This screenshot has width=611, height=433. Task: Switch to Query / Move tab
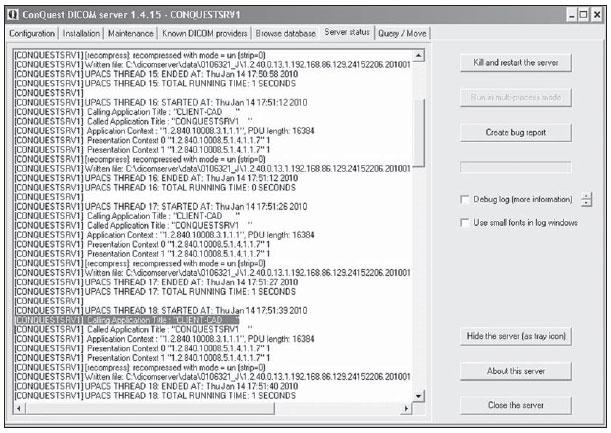click(x=402, y=34)
